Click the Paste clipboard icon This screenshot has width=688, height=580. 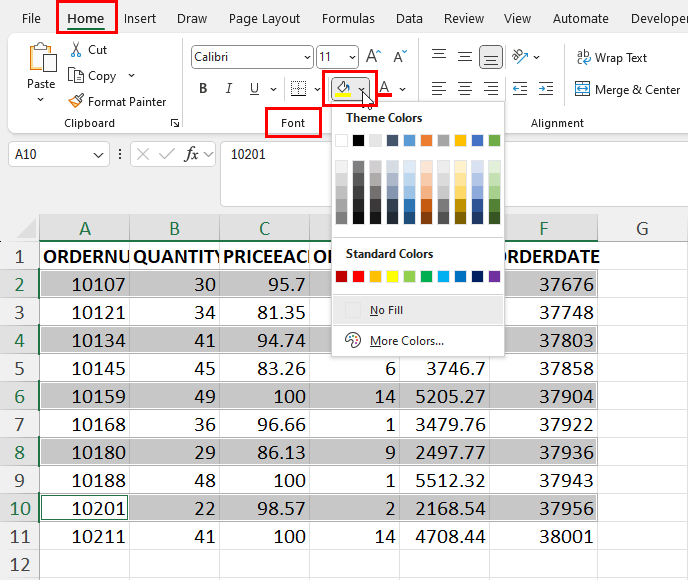(43, 57)
